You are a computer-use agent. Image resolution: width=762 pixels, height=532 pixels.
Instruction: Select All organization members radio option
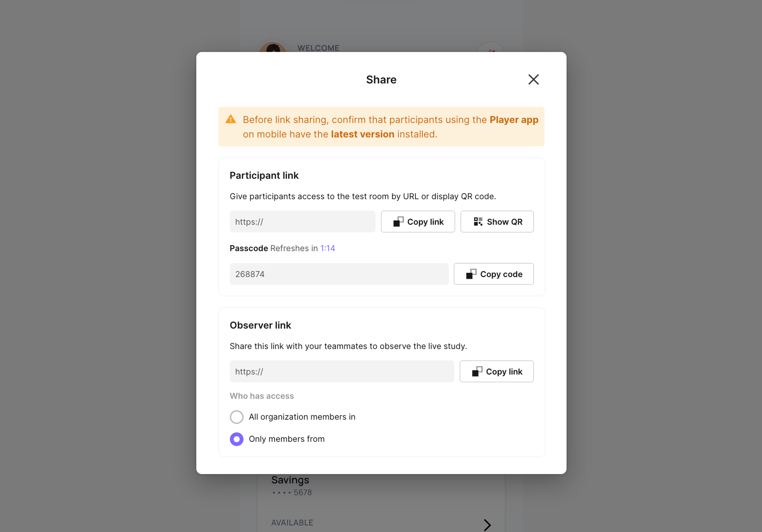coord(237,417)
